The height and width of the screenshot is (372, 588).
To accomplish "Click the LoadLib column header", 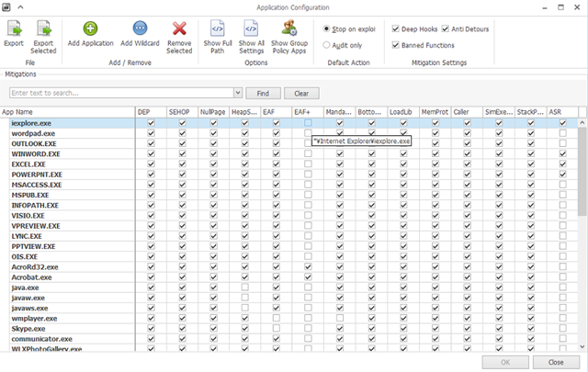I will tap(403, 112).
